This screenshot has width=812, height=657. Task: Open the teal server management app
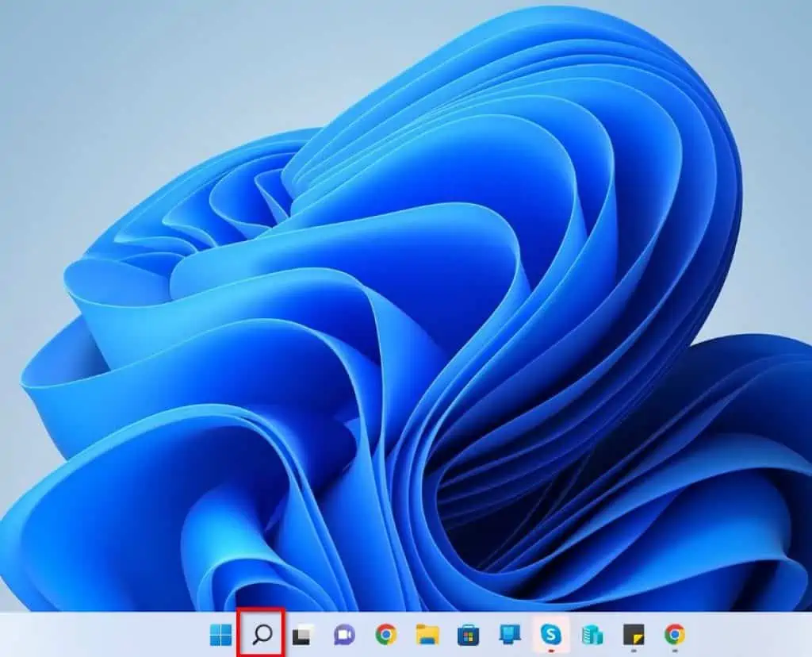[x=590, y=635]
